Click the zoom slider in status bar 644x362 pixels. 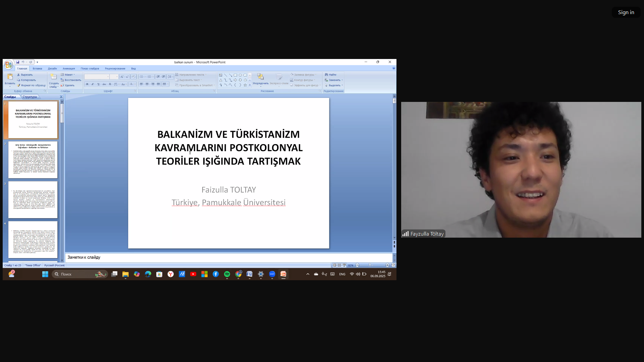(x=370, y=265)
